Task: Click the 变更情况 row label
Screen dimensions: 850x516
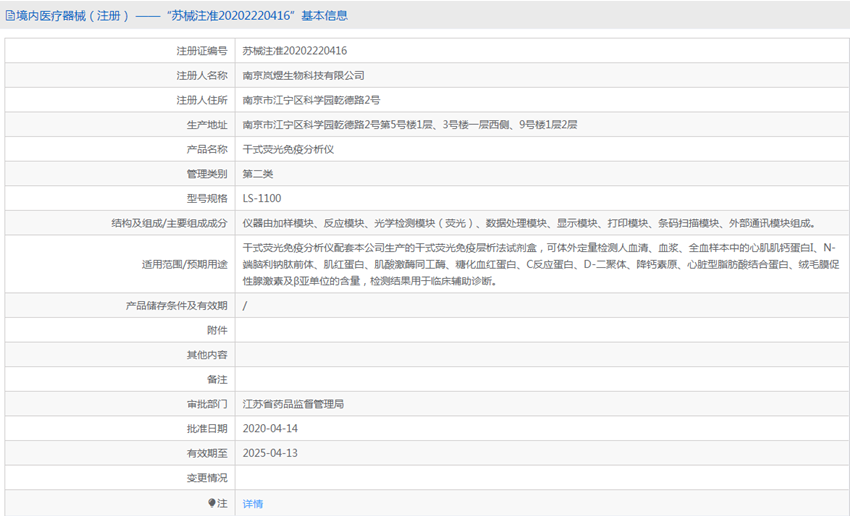Action: point(207,478)
